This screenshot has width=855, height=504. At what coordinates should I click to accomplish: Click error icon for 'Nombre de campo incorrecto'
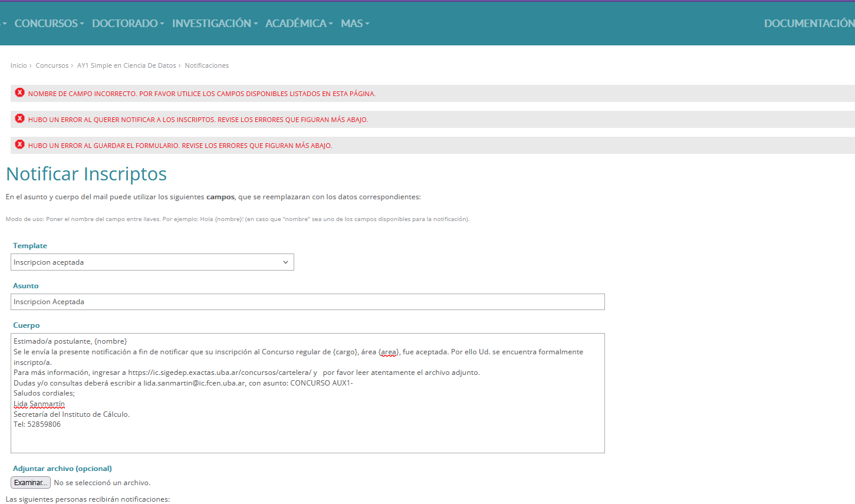pyautogui.click(x=20, y=93)
